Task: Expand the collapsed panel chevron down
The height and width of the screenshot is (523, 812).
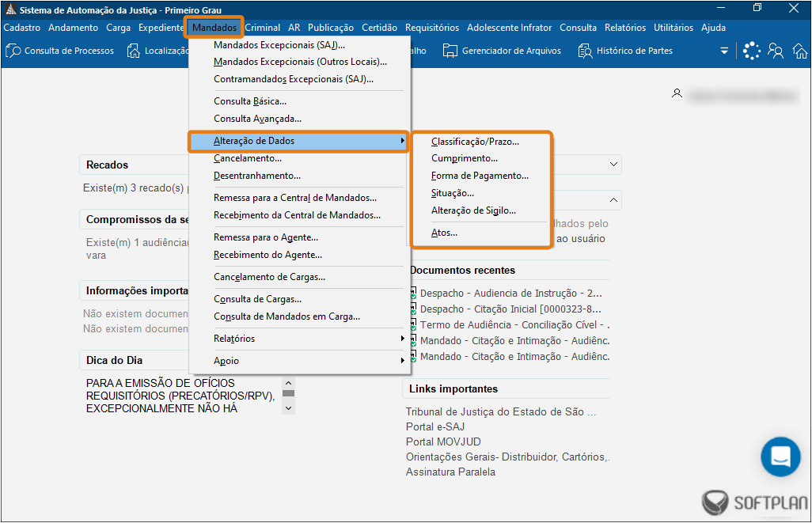Action: click(x=613, y=164)
